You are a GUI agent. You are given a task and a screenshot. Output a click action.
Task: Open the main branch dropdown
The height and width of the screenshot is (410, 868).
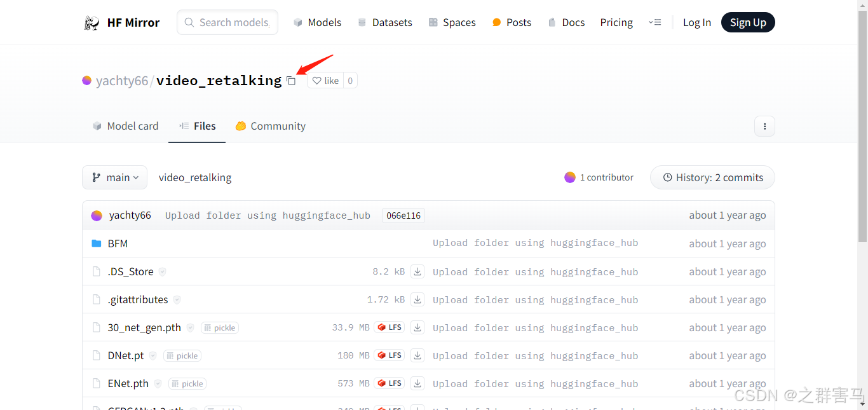(114, 177)
